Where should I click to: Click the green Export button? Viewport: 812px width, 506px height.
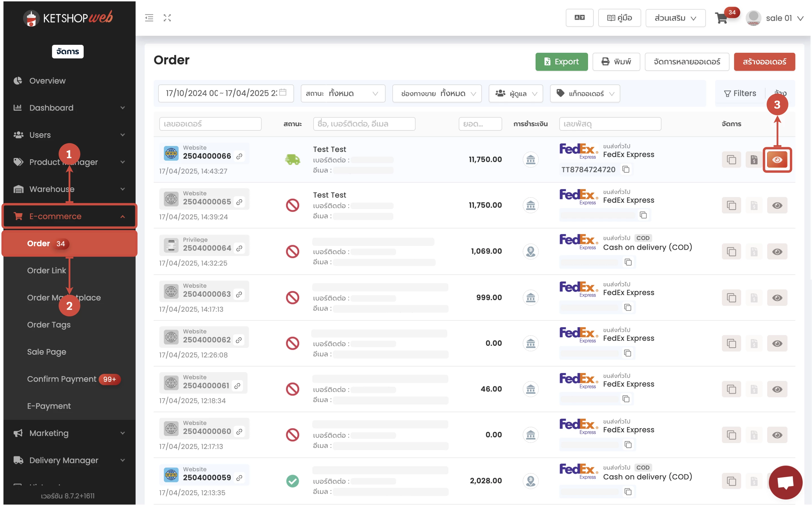click(561, 62)
